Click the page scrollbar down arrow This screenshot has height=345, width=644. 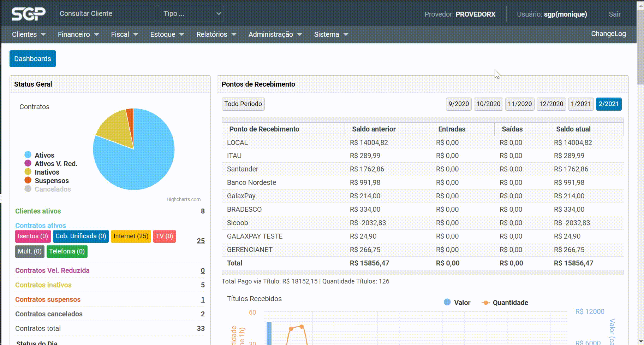tap(640, 341)
